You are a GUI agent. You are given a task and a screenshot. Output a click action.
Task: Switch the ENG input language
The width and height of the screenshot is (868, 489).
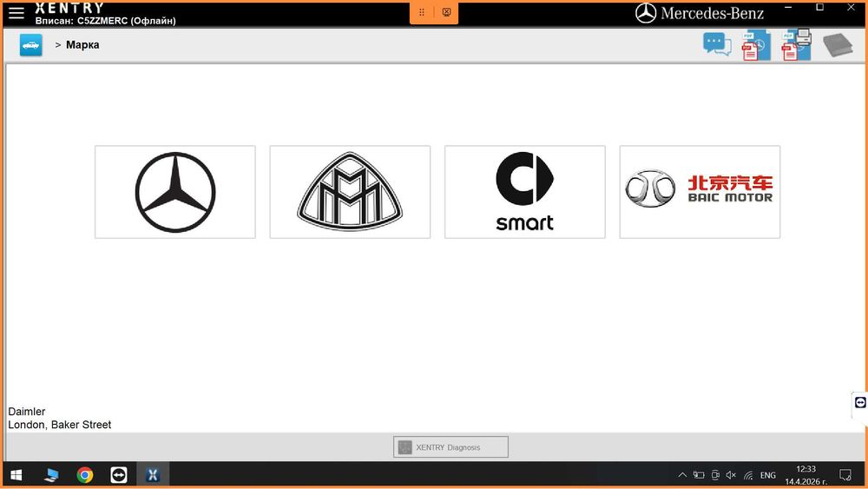tap(768, 475)
